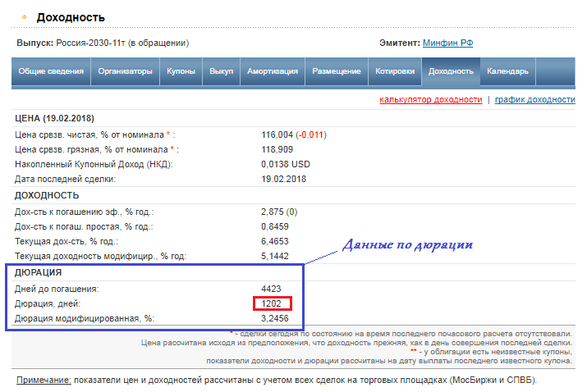Click the orange bullet icon beside Доходность heading

(x=25, y=17)
